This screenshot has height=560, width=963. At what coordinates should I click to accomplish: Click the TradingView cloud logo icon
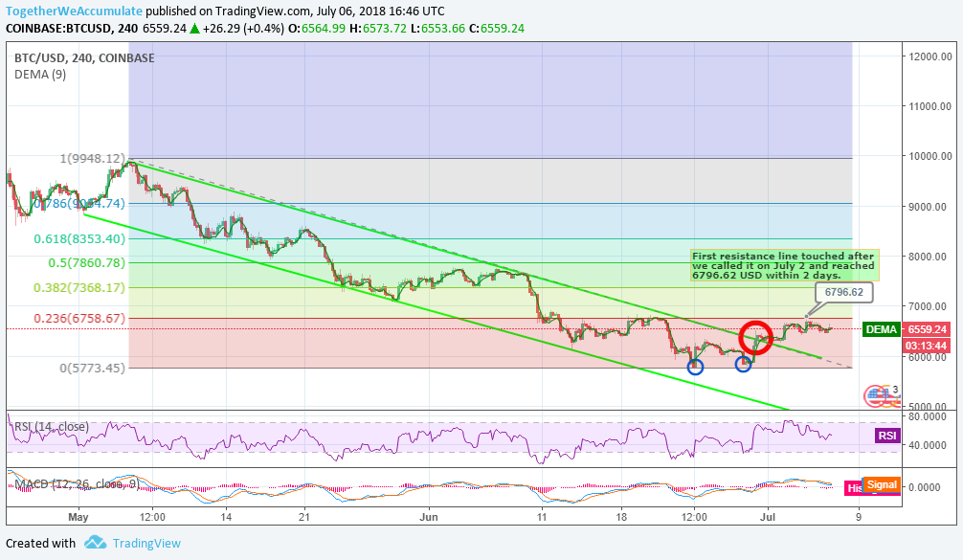click(95, 542)
